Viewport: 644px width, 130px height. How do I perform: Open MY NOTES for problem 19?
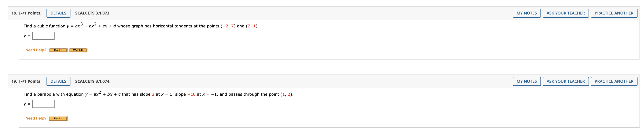click(x=526, y=81)
